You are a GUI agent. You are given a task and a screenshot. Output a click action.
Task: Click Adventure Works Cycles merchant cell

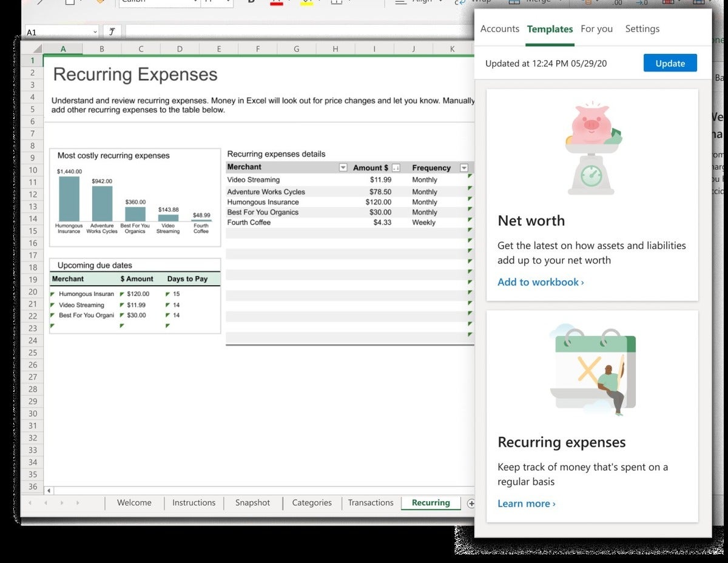[x=266, y=192]
